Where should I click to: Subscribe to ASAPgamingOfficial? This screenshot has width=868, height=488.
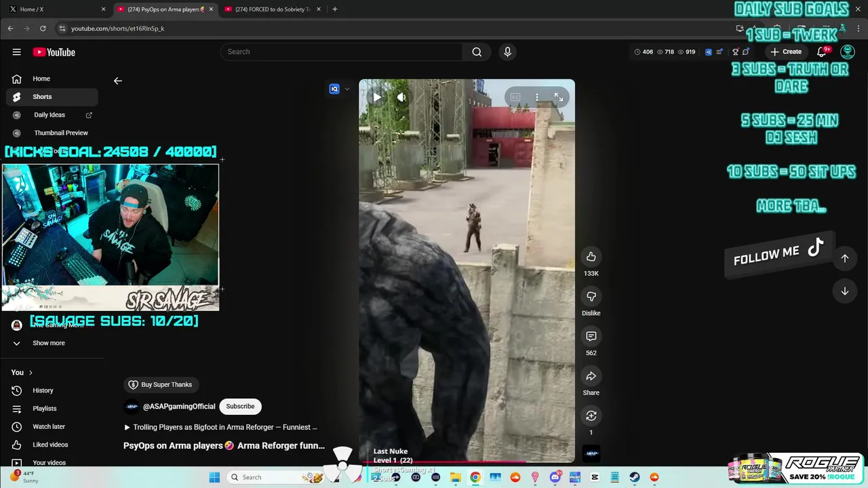click(240, 407)
